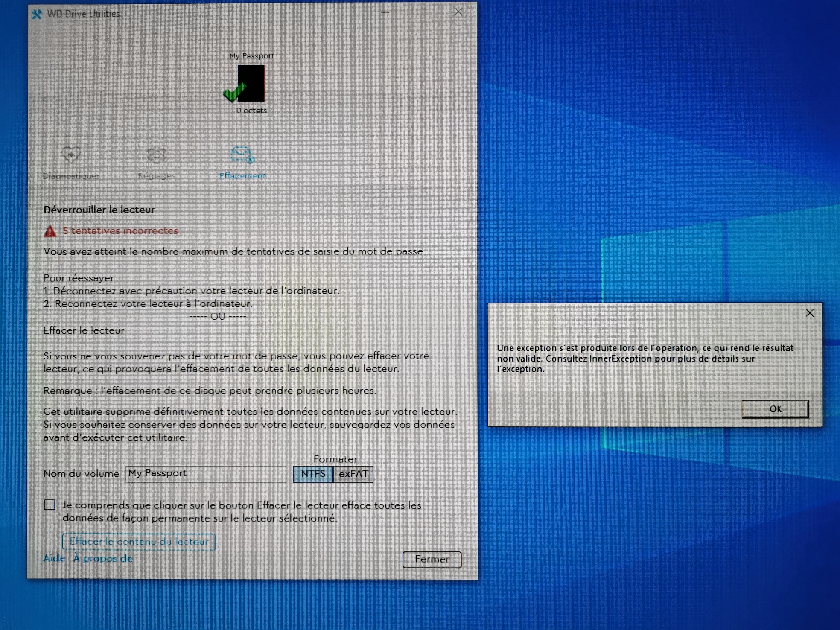840x630 pixels.
Task: Switch to the Réglages tab label
Action: click(x=156, y=176)
